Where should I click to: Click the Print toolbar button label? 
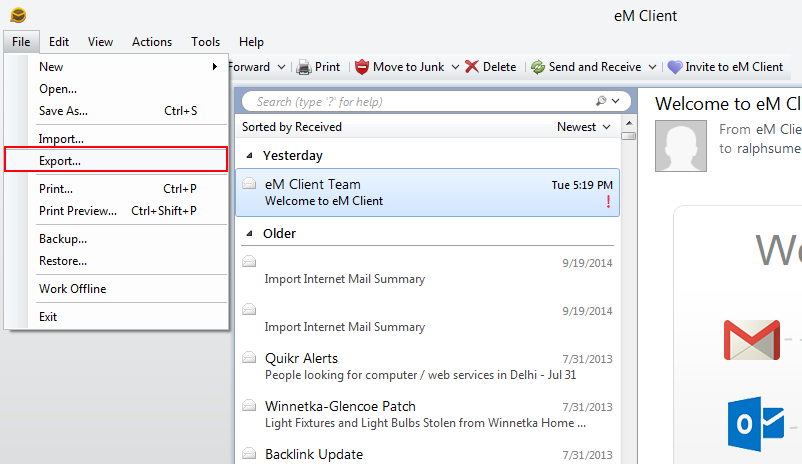(x=327, y=67)
